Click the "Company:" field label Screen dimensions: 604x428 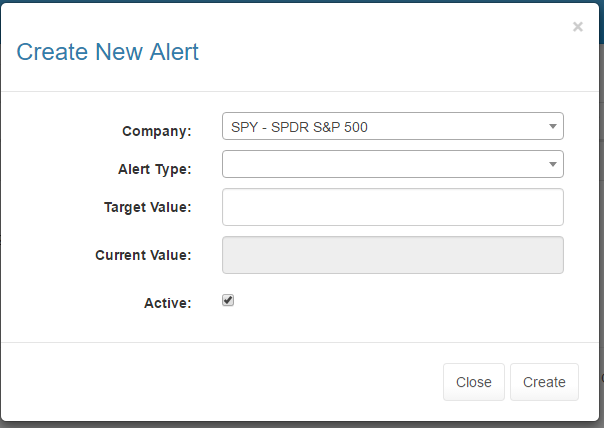[x=156, y=131]
